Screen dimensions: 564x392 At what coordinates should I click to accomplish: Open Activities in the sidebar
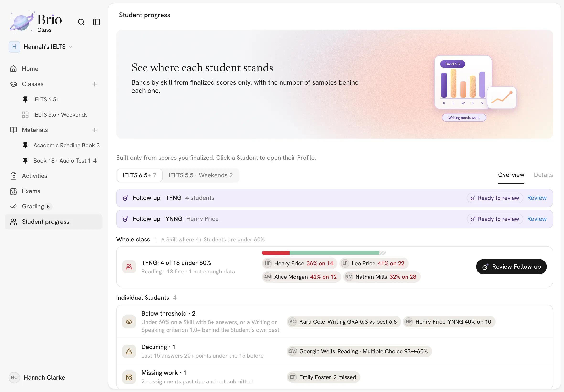tap(54, 176)
